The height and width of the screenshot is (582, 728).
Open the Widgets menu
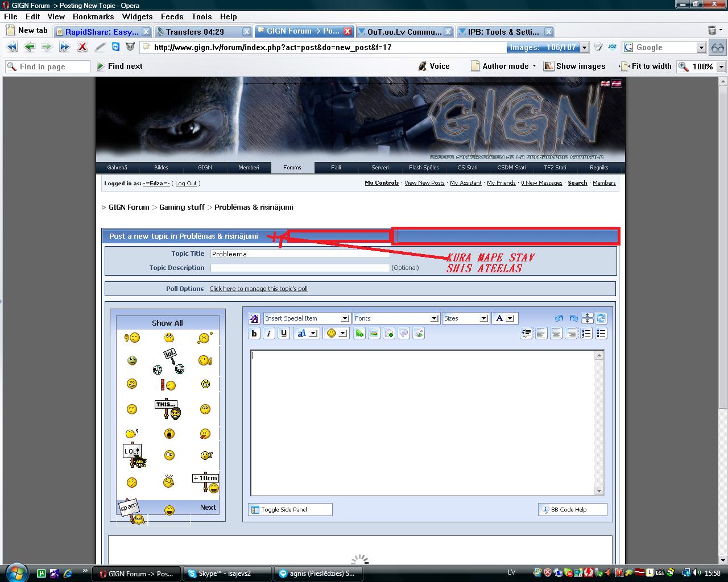pos(137,16)
